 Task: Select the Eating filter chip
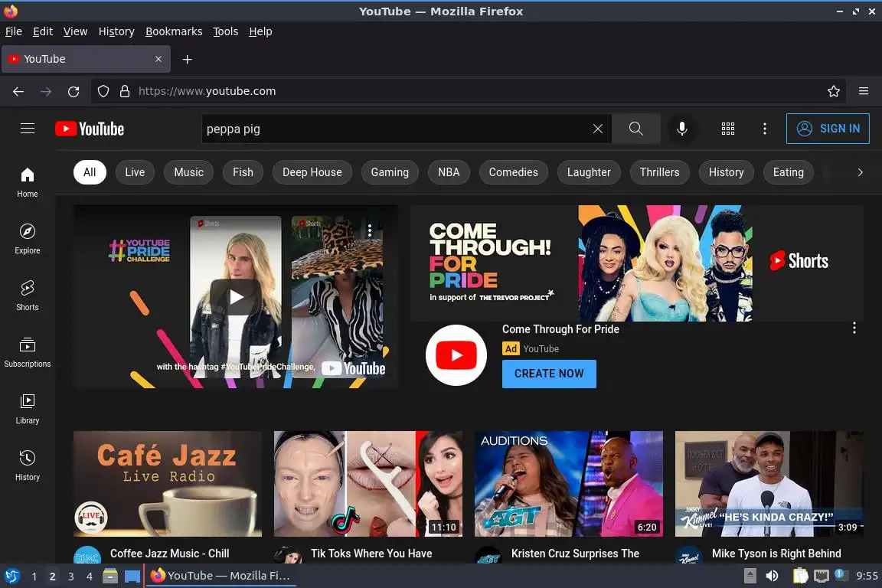pos(789,172)
